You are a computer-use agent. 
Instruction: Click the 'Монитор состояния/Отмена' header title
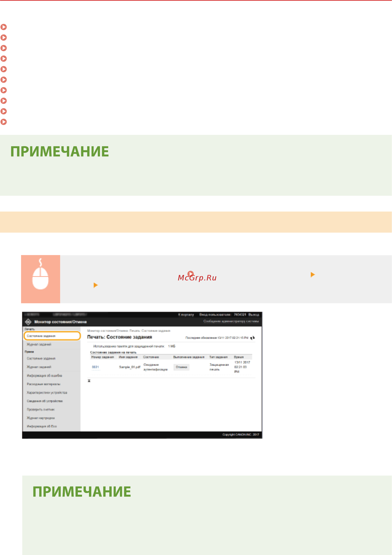(61, 322)
